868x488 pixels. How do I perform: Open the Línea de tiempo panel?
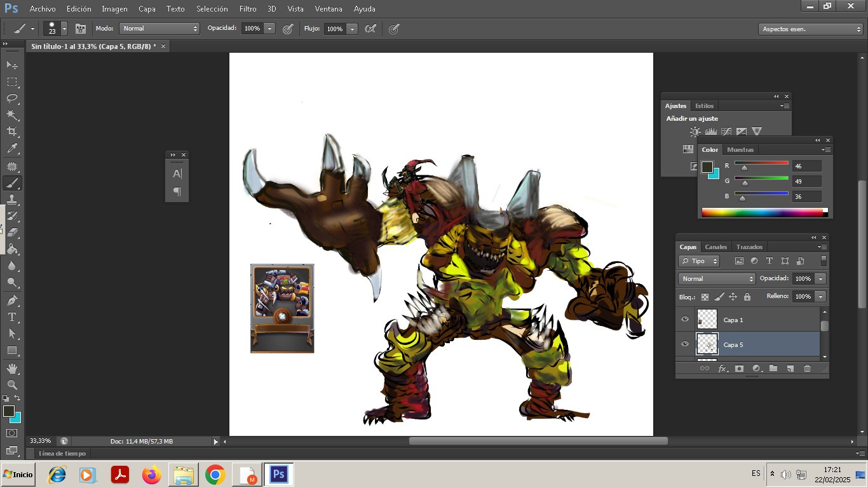tap(62, 454)
